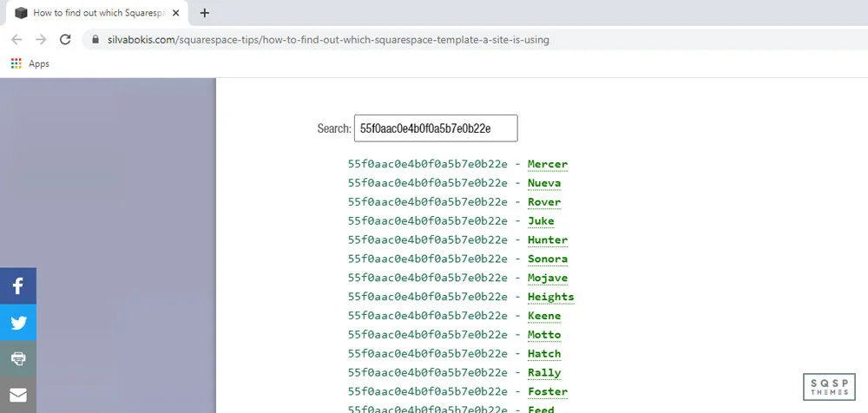Click the SQSP Themes badge
Screen dimensions: 868x413
(829, 386)
